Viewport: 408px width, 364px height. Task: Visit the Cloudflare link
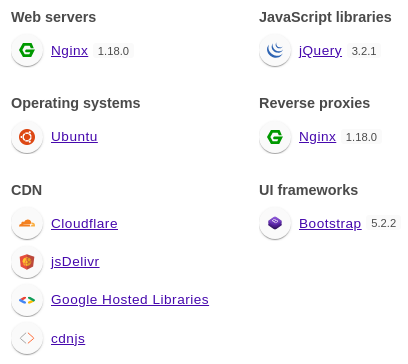pos(84,224)
